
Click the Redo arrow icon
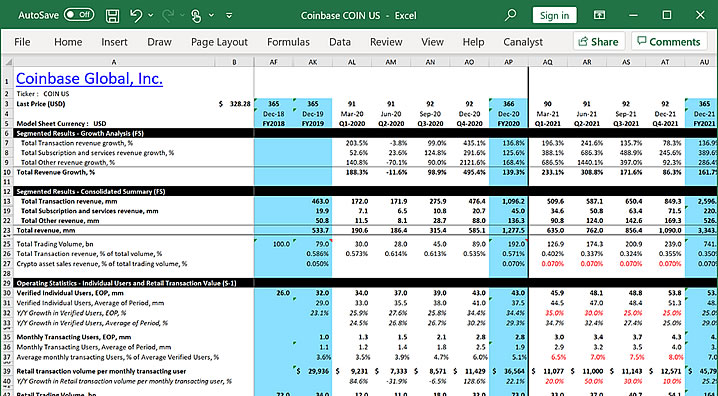pos(168,16)
